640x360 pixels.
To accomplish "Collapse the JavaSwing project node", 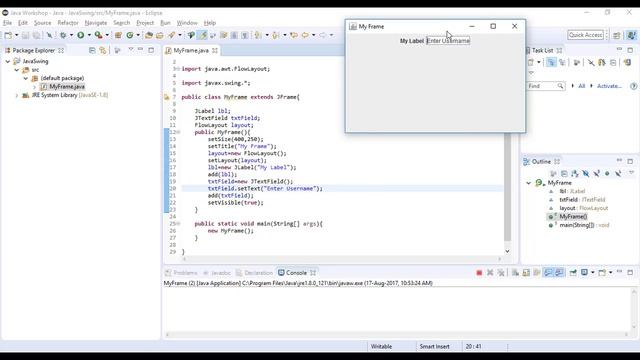I will (8, 61).
